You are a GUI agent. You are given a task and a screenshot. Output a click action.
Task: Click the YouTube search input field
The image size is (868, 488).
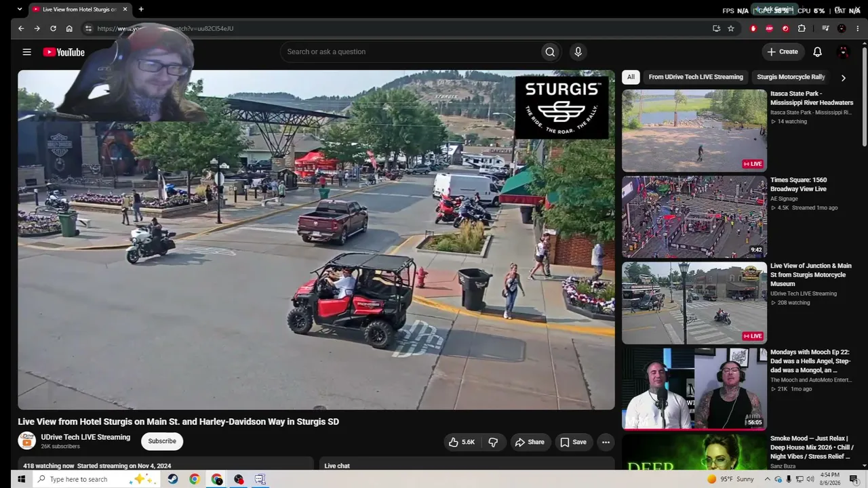tap(410, 52)
